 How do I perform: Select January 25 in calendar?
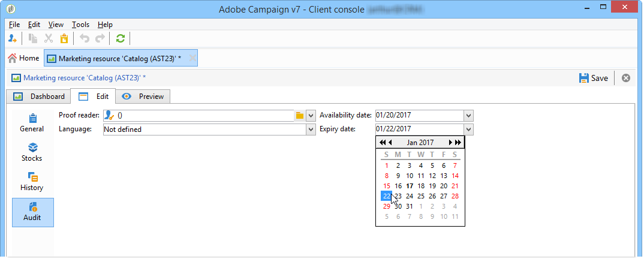click(420, 196)
